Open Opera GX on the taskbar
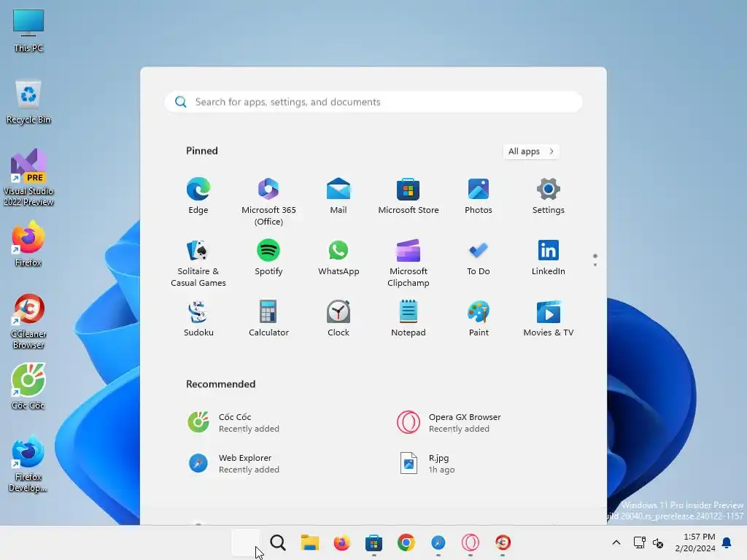Screen dimensions: 747x560 (471, 542)
